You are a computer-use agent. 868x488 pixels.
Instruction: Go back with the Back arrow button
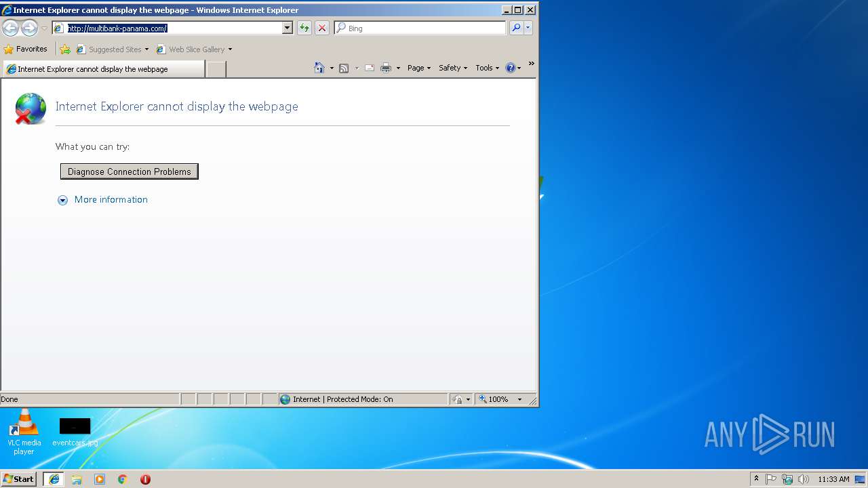pos(10,28)
